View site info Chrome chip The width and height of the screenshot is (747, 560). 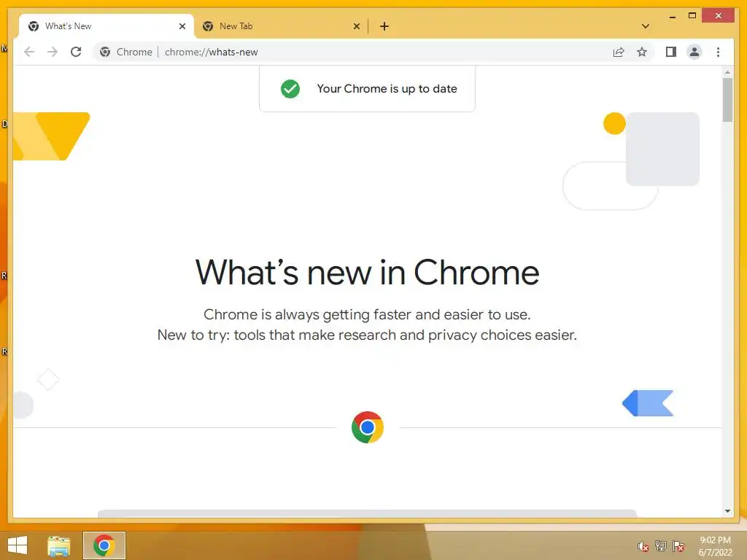coord(126,52)
